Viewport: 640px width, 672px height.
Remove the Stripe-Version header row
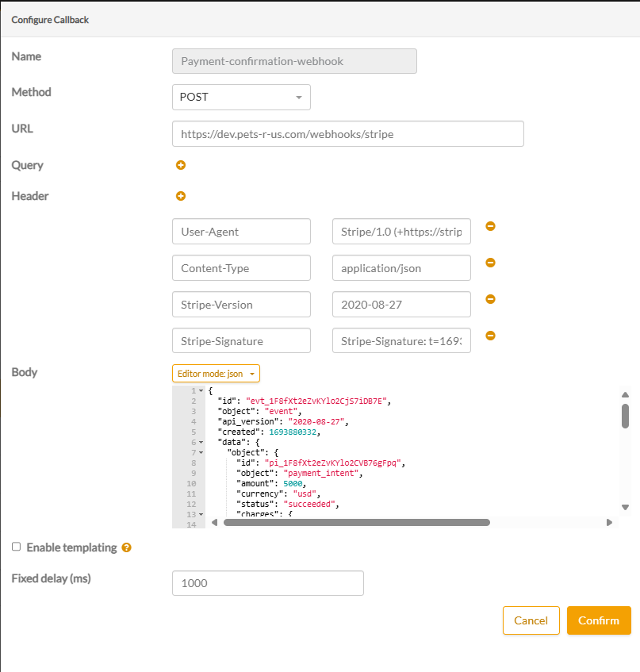pos(490,299)
